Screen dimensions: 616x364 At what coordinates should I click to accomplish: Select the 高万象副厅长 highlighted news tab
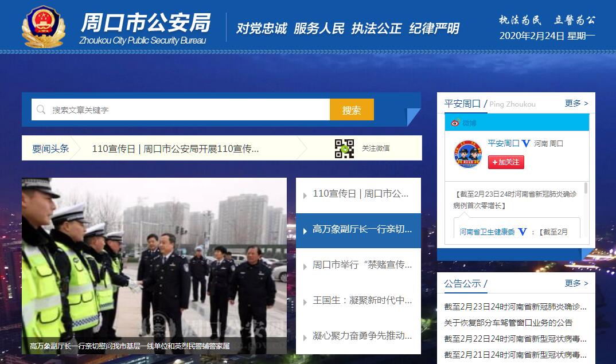(358, 230)
